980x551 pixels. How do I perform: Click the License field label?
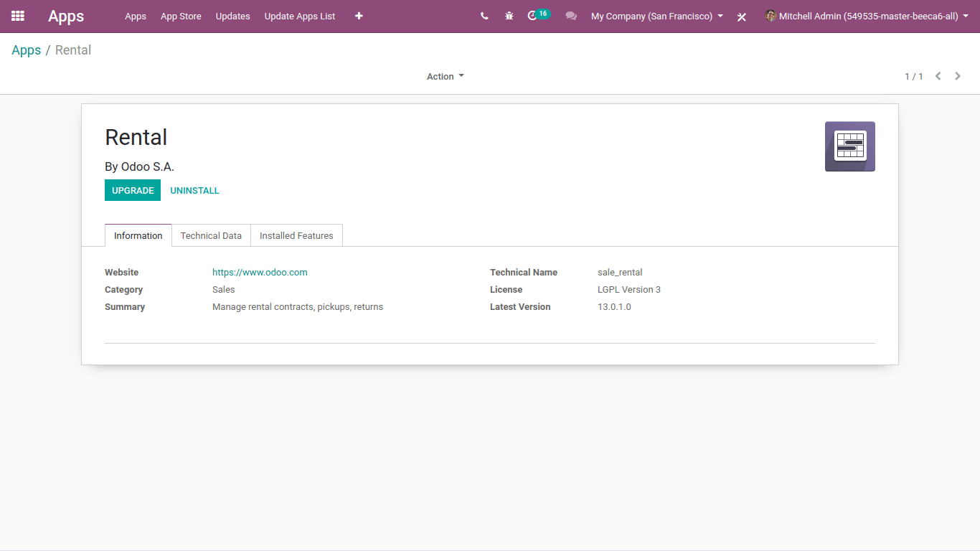click(507, 290)
